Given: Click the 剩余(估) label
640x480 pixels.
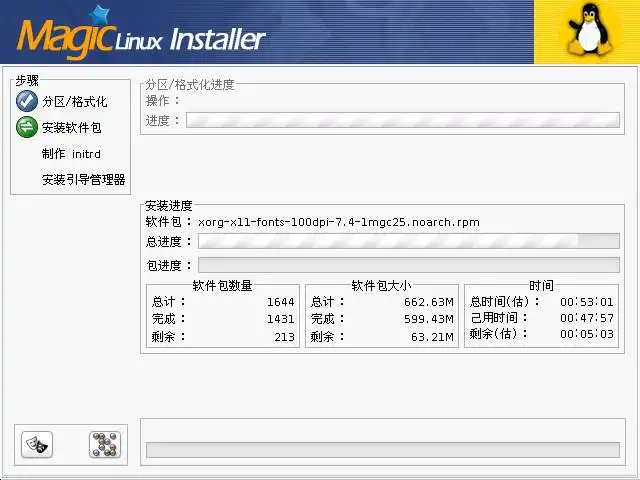Looking at the screenshot, I should click(x=498, y=334).
